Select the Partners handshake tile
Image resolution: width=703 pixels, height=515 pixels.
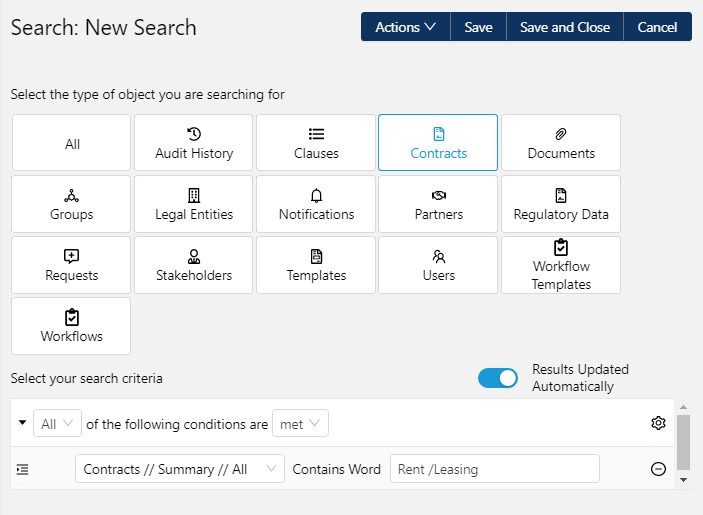click(x=438, y=204)
